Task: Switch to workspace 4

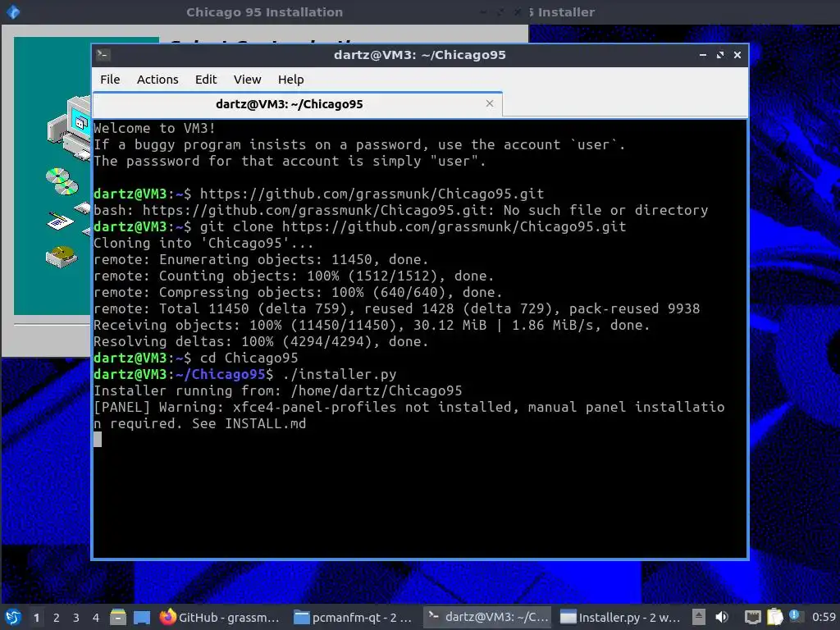Action: (x=96, y=618)
